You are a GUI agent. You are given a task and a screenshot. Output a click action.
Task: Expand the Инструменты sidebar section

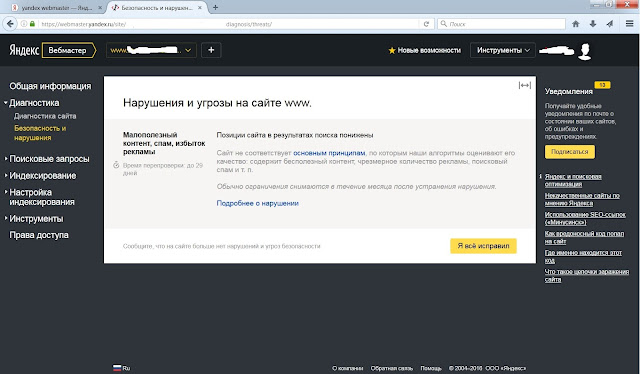[x=36, y=219]
